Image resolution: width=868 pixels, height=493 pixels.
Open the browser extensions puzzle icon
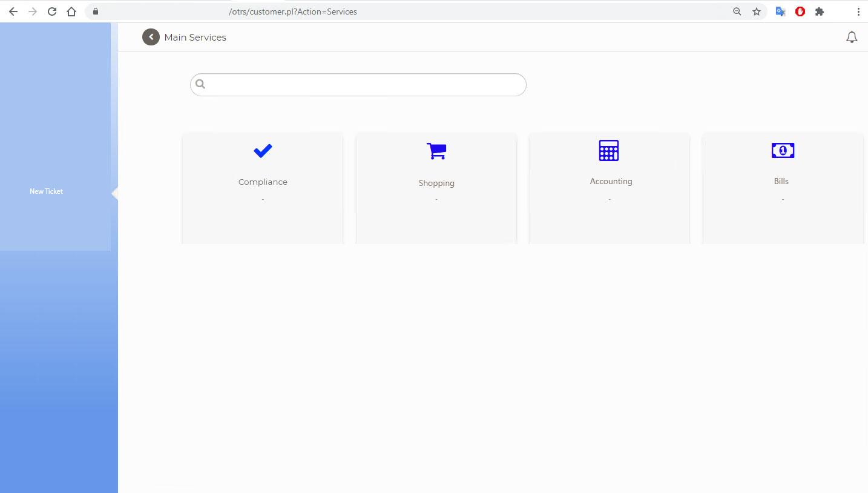click(x=820, y=12)
